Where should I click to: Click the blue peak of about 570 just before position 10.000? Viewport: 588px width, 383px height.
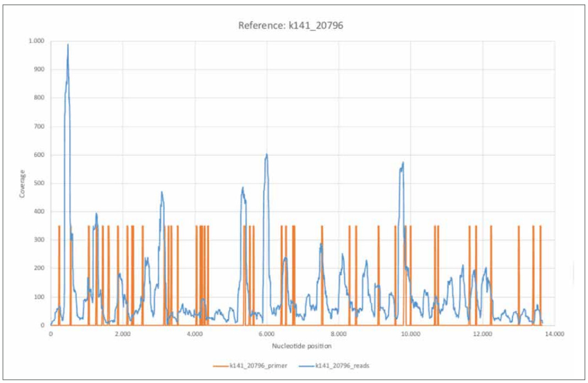pos(403,163)
